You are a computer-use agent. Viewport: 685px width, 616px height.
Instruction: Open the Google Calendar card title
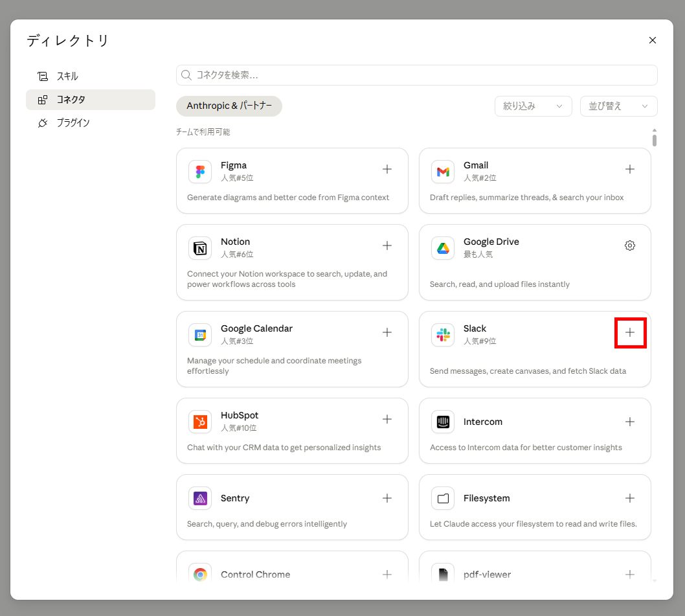click(x=256, y=328)
